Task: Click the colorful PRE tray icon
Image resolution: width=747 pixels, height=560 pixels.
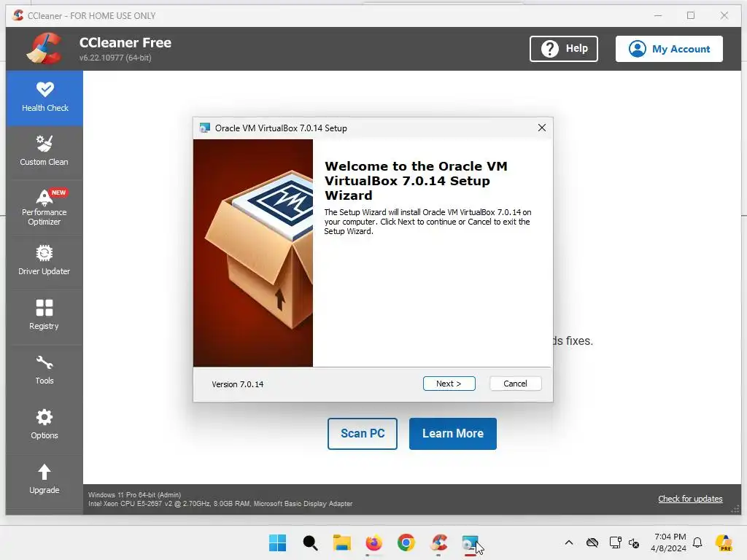Action: 724,542
